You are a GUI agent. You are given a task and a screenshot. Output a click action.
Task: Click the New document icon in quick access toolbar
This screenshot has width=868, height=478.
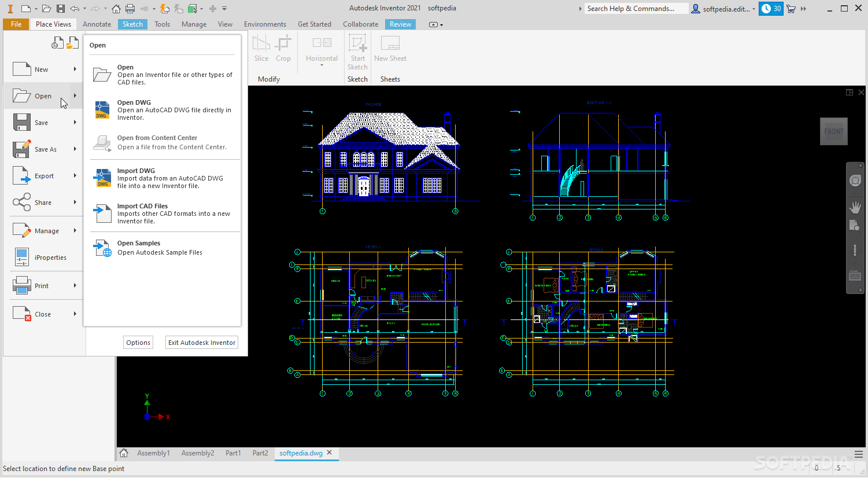tap(25, 8)
